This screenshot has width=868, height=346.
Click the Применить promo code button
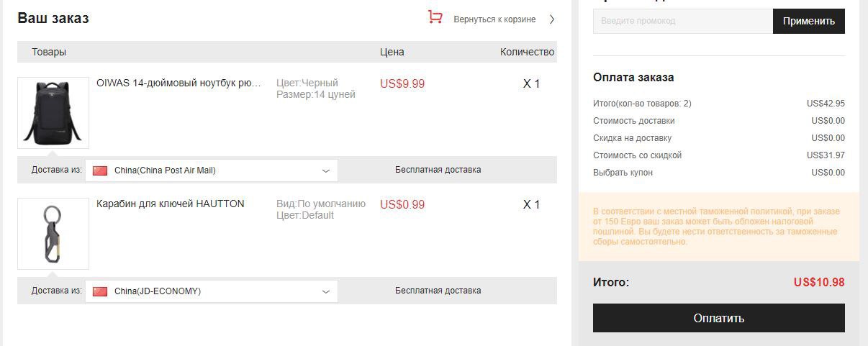pyautogui.click(x=809, y=21)
